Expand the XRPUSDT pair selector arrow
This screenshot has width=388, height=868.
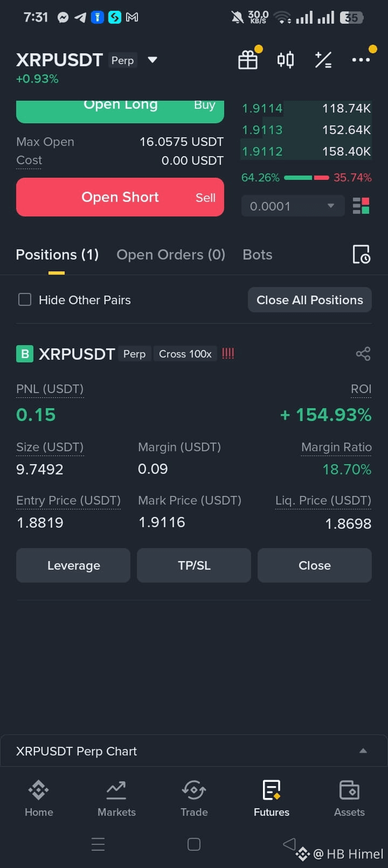click(x=153, y=60)
